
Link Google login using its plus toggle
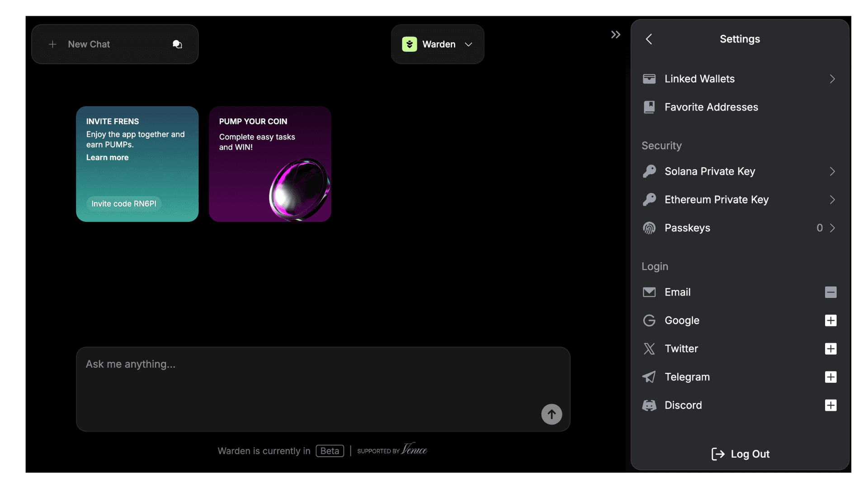click(830, 320)
